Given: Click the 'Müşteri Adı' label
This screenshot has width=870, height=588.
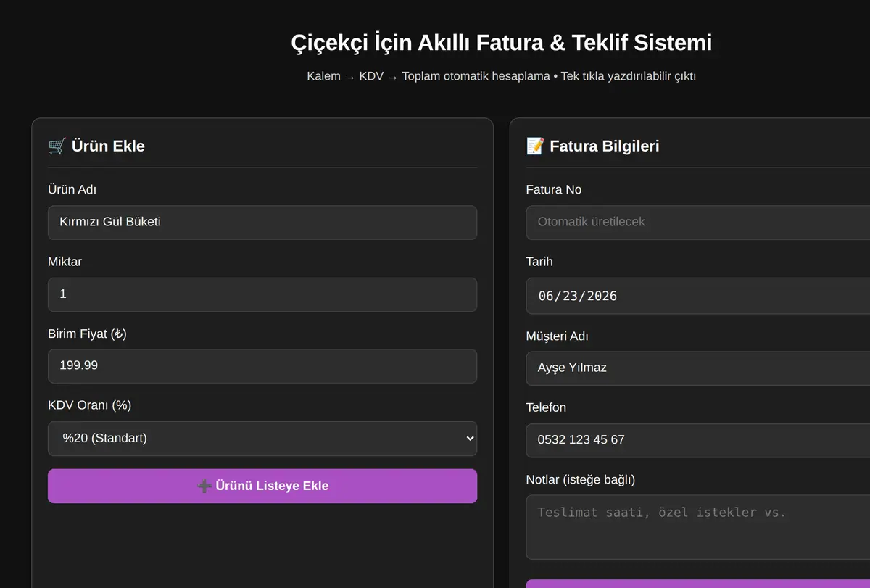Looking at the screenshot, I should click(558, 336).
